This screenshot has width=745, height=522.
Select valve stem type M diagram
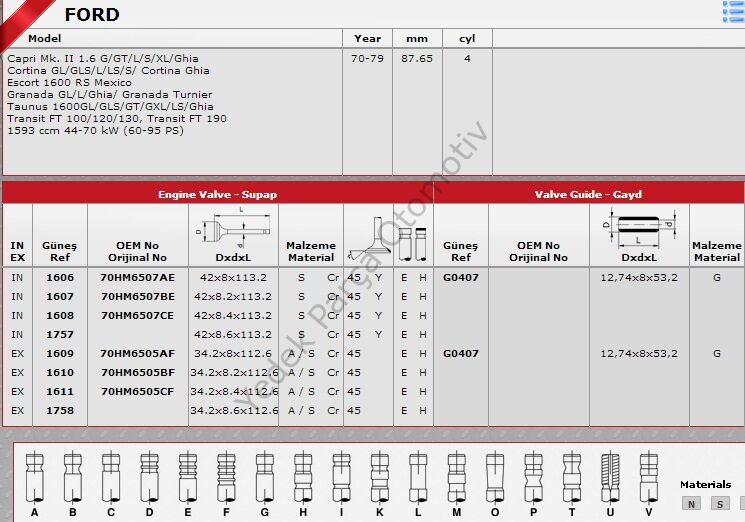pos(457,478)
